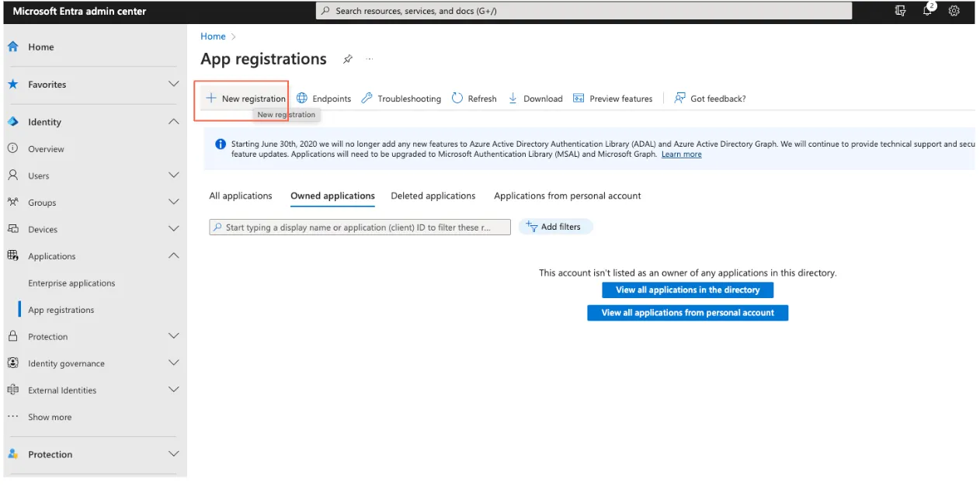
Task: Click the Learn more link in banner
Action: (x=681, y=154)
